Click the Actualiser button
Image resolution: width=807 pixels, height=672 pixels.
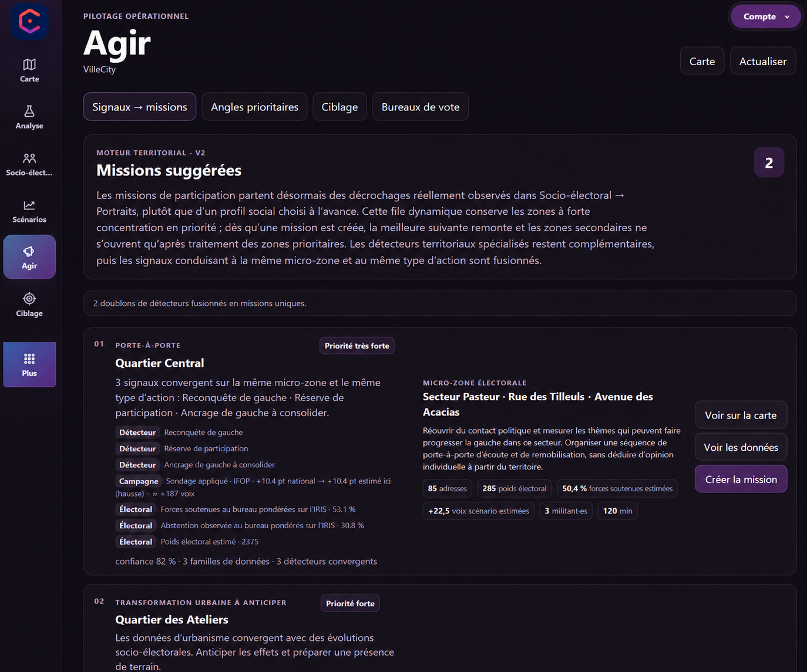click(x=762, y=61)
